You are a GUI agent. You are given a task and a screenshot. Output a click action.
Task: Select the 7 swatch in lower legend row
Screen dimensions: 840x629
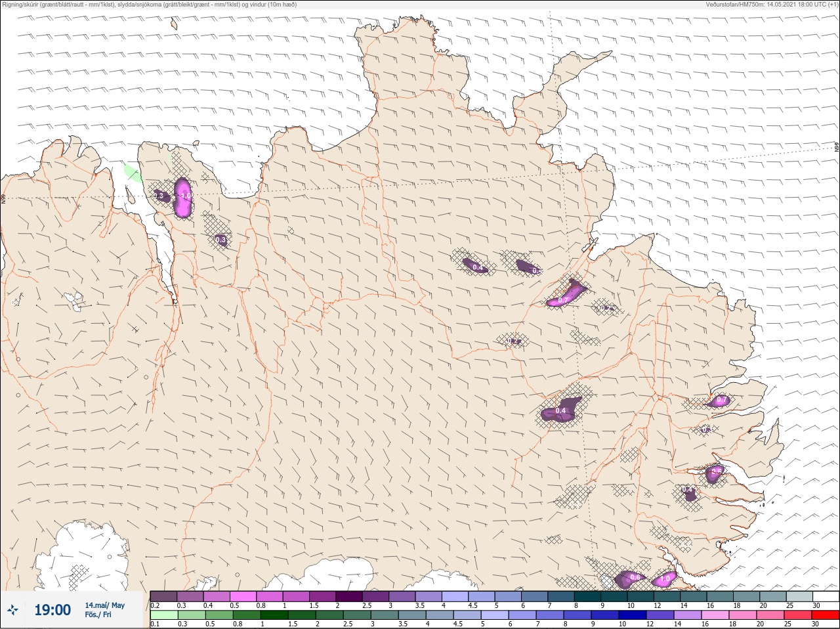point(549,615)
